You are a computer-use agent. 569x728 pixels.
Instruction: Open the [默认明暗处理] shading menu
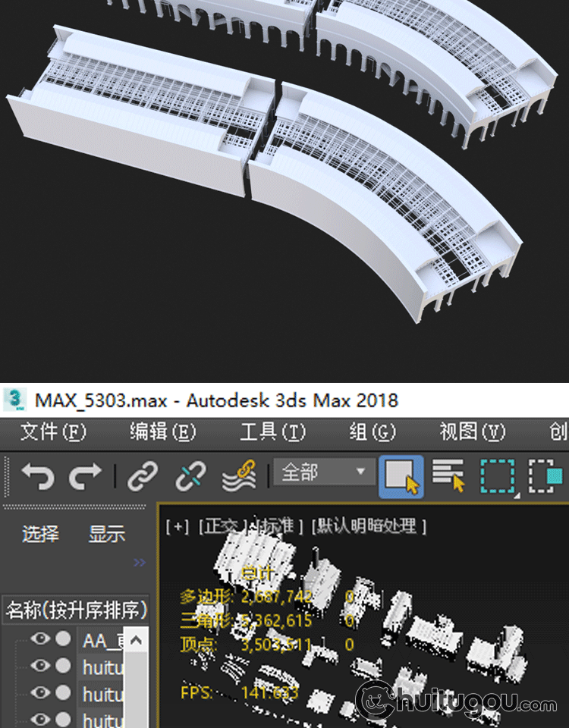pos(369,527)
